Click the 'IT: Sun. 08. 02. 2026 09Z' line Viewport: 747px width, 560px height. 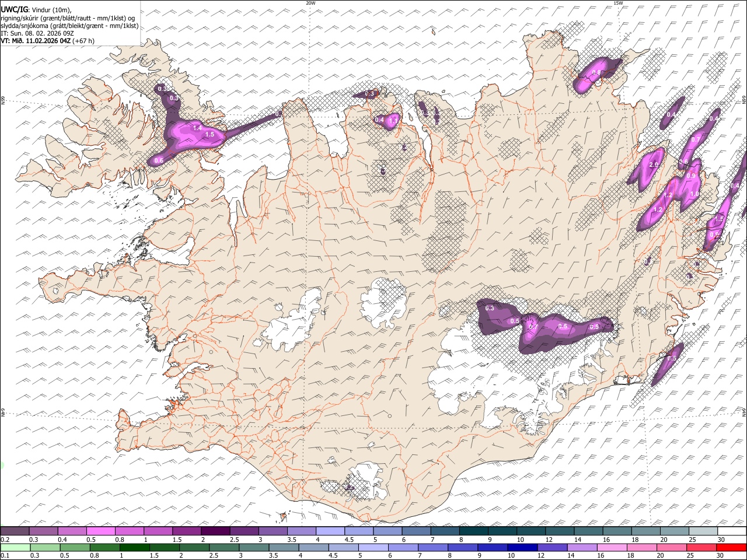coord(37,33)
